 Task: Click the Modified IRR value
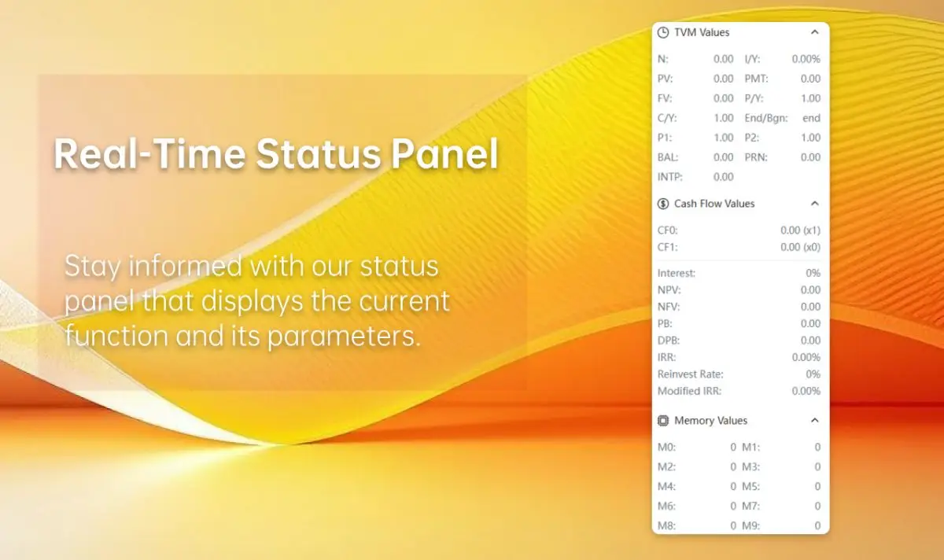click(x=806, y=391)
